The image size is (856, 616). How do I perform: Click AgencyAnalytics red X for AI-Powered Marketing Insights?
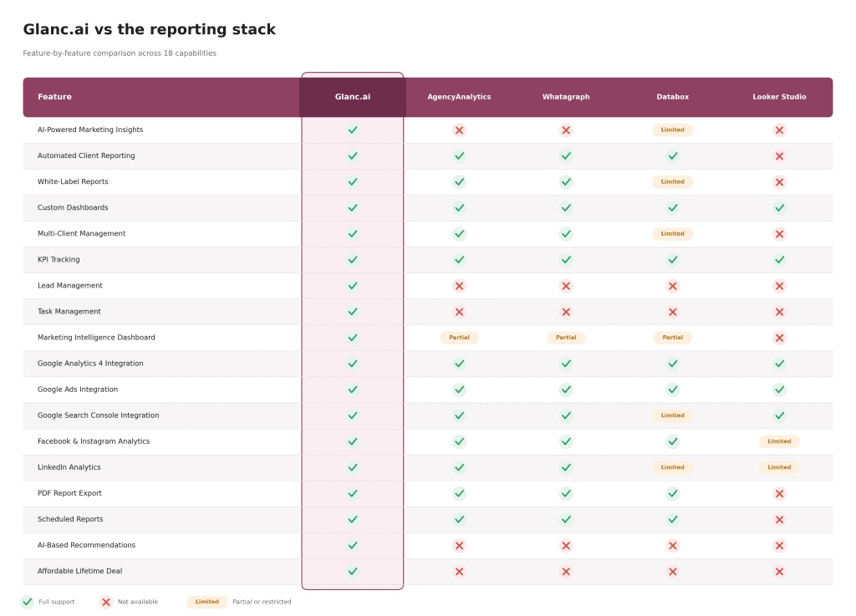(459, 130)
